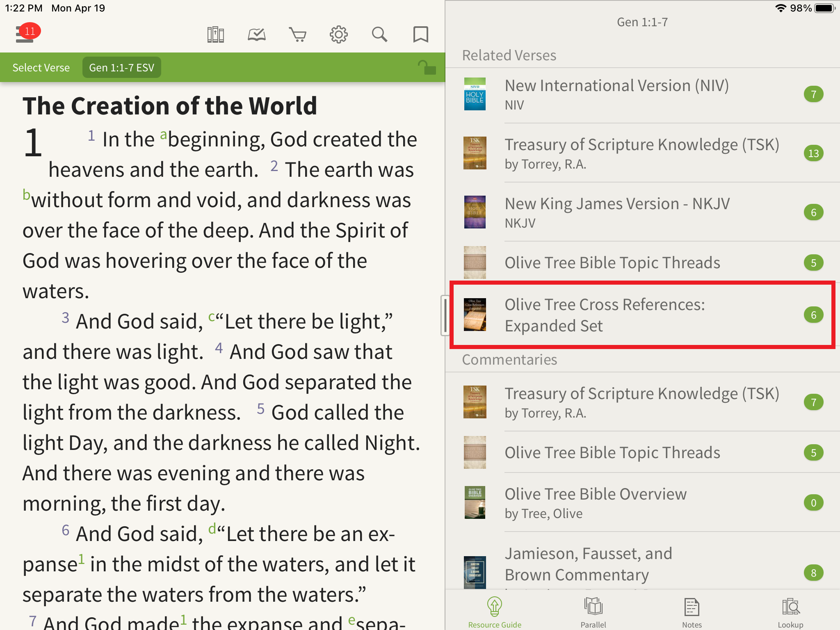
Task: Open Olive Tree Cross References: Expanded Set
Action: coord(643,315)
